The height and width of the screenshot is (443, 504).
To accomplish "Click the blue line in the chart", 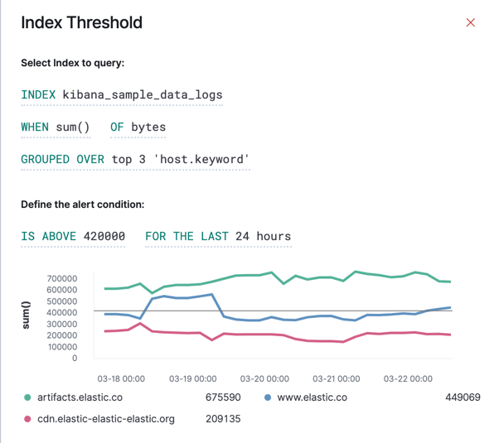I will 182,296.
